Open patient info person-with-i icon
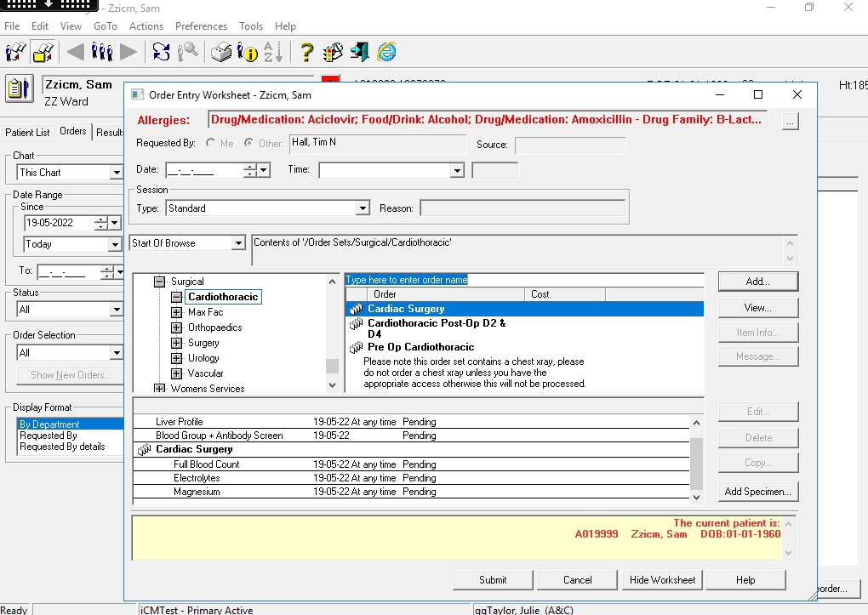 click(247, 52)
